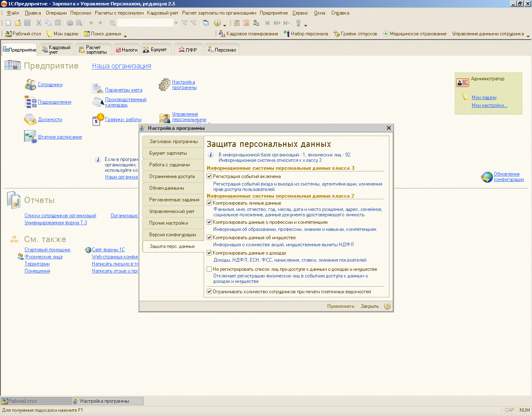This screenshot has width=532, height=416.
Task: Click the help info toolbar icon
Action: [x=217, y=23]
